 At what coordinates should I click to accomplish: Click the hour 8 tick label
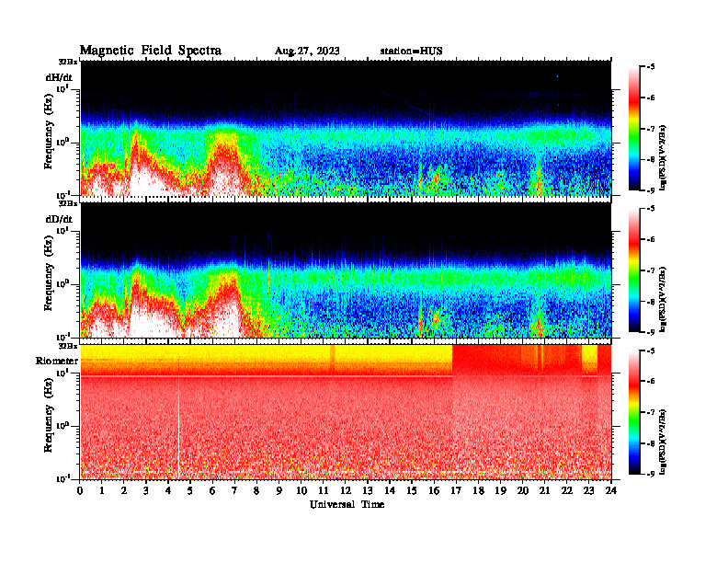click(256, 490)
